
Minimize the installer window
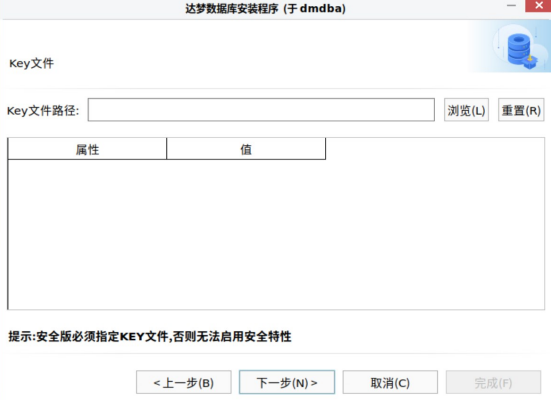[512, 6]
